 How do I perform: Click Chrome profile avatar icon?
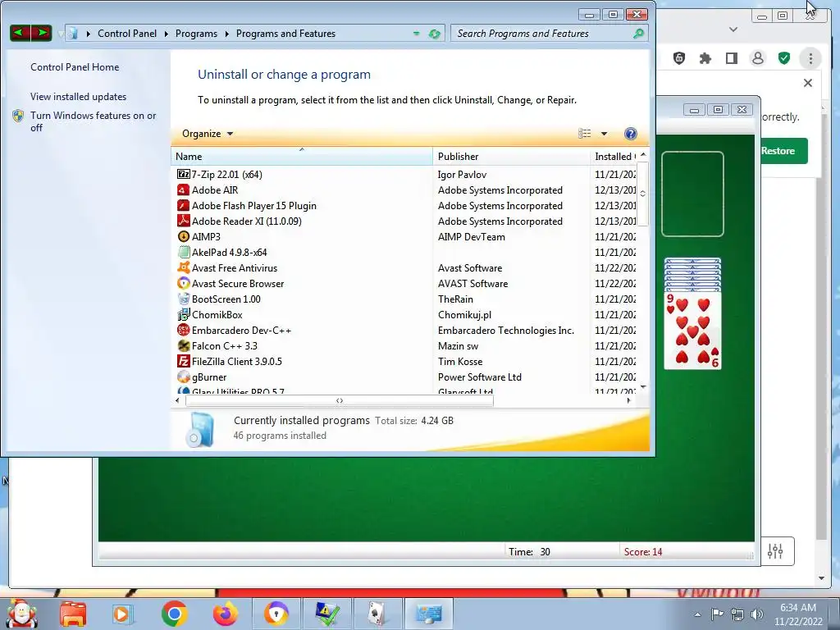pos(757,58)
